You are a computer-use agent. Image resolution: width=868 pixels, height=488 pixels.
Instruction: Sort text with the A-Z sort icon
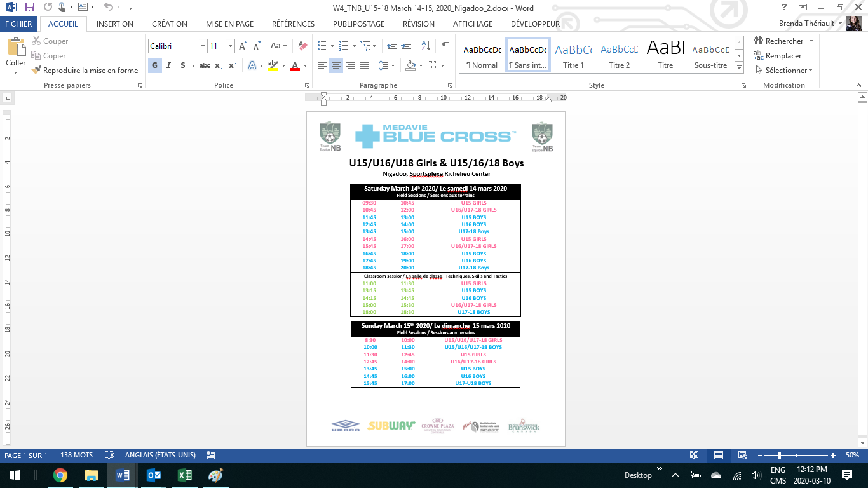click(x=426, y=46)
